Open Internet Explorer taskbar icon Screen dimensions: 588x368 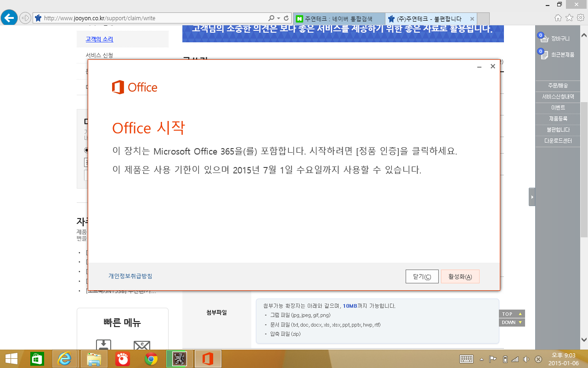pyautogui.click(x=65, y=359)
